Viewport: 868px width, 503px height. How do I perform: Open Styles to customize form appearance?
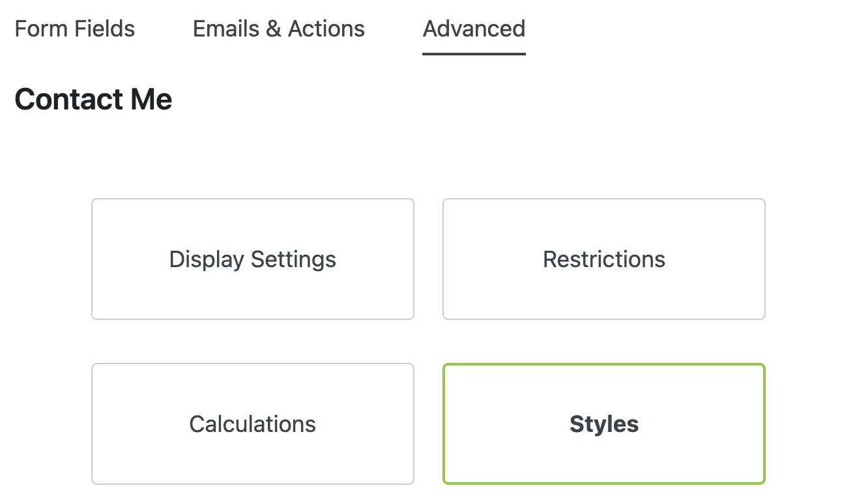(x=604, y=424)
